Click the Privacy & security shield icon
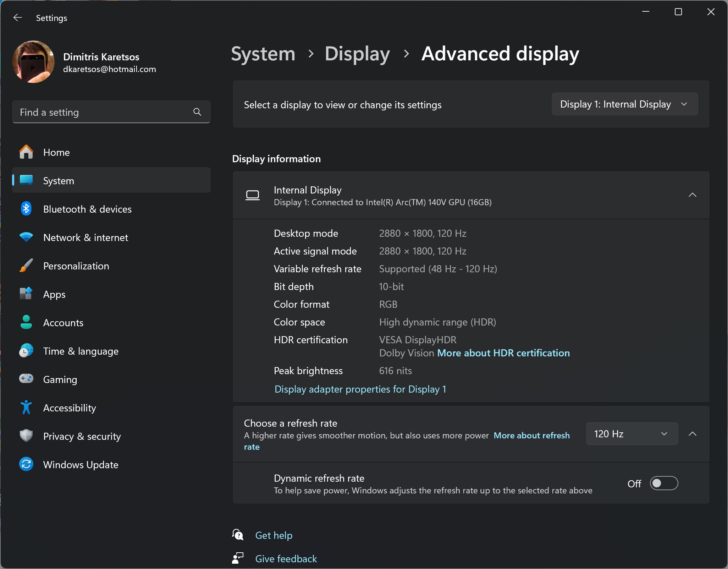728x569 pixels. pos(26,436)
